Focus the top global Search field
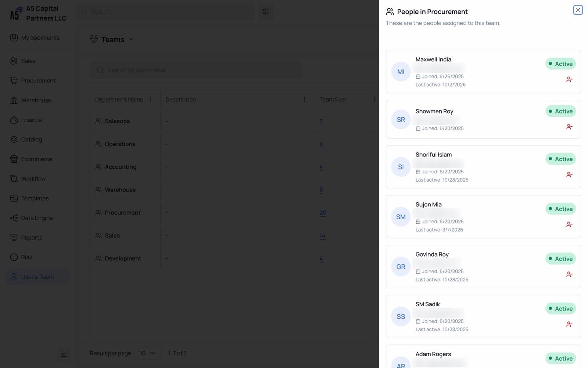The width and height of the screenshot is (588, 368). click(166, 11)
